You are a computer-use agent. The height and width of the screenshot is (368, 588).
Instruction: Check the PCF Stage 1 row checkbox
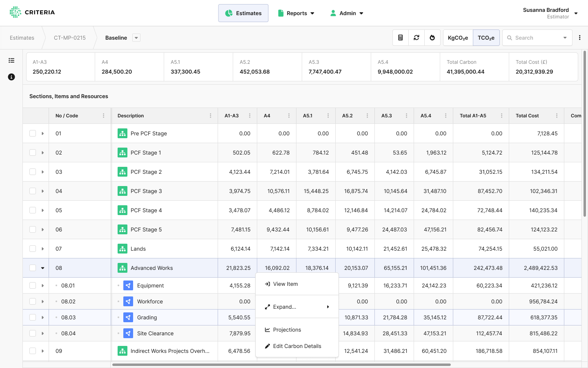(33, 153)
